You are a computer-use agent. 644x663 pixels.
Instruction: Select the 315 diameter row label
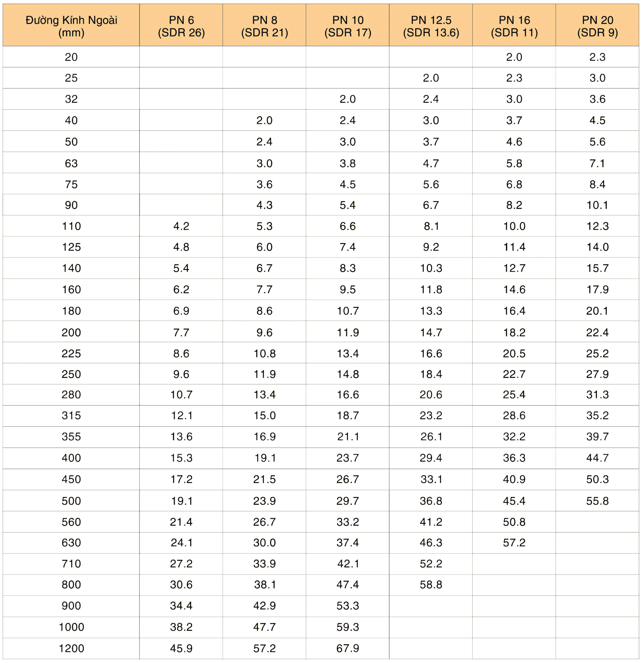click(x=71, y=415)
